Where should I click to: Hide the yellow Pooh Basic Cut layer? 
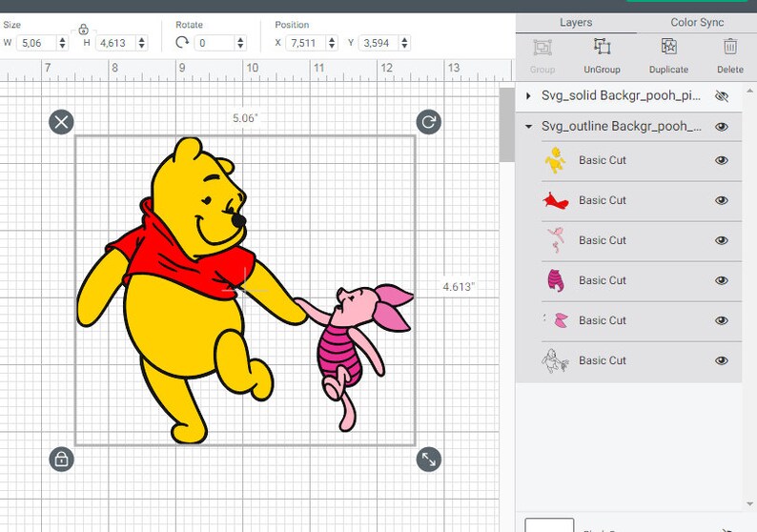[x=722, y=160]
